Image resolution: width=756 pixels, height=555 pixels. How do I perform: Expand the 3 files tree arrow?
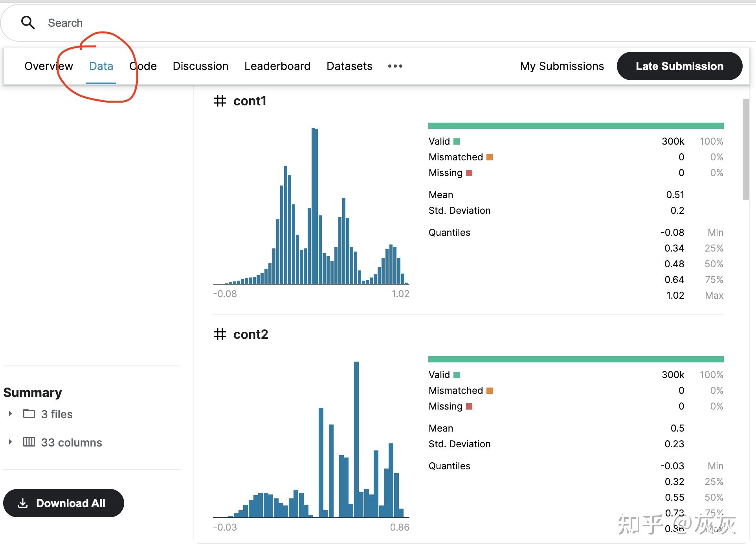10,413
